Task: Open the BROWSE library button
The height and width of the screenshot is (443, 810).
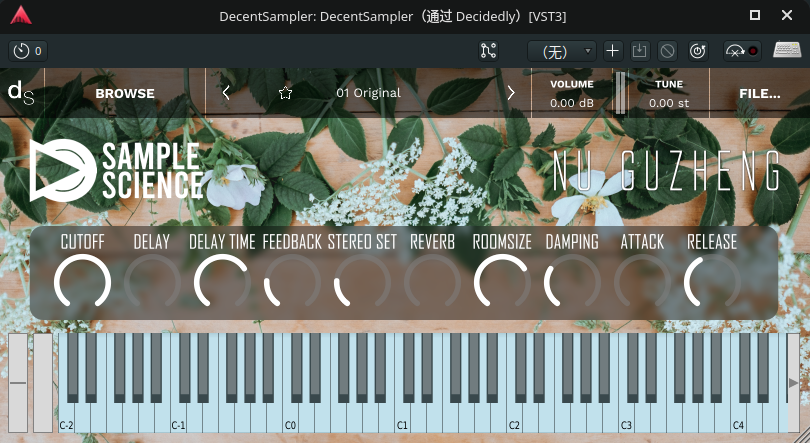Action: point(125,93)
